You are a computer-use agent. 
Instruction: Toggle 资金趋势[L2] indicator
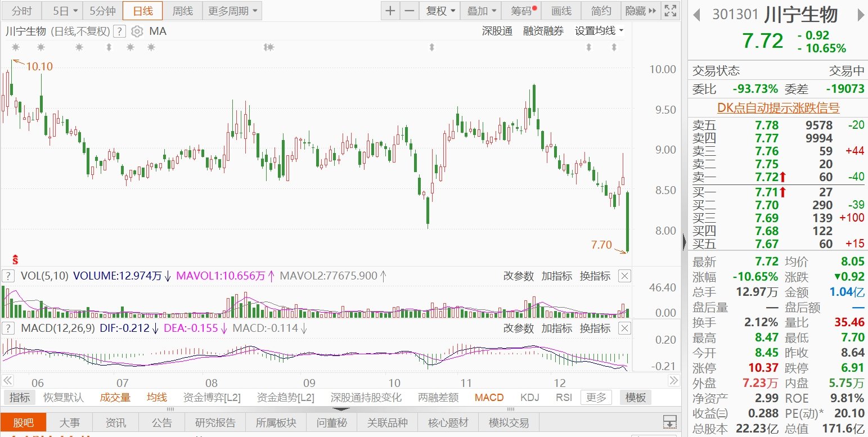pyautogui.click(x=286, y=398)
